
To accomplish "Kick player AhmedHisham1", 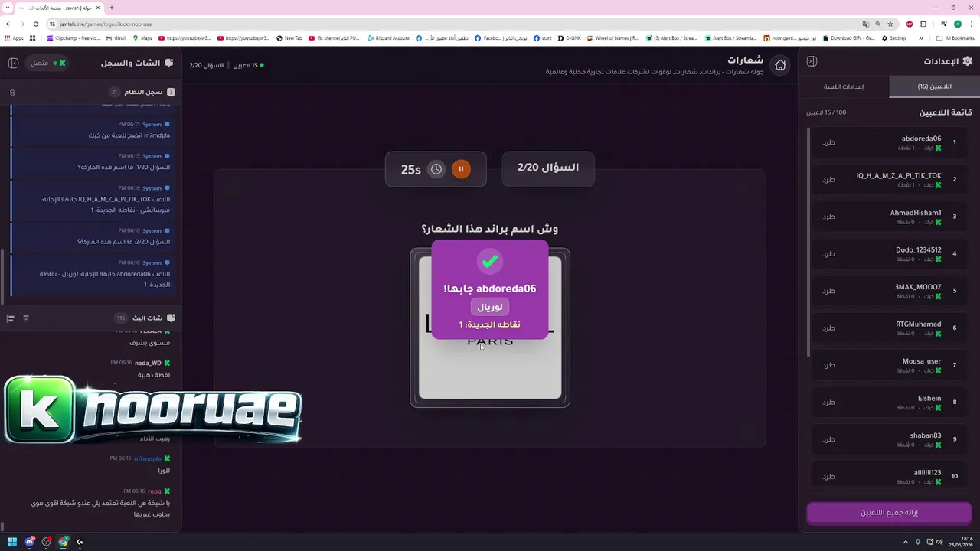I will pos(828,217).
